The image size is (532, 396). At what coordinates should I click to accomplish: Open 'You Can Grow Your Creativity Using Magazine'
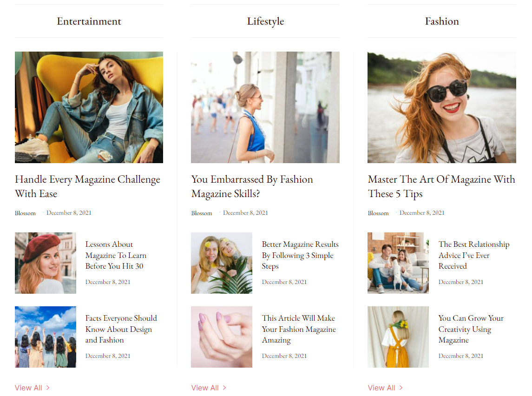point(471,329)
